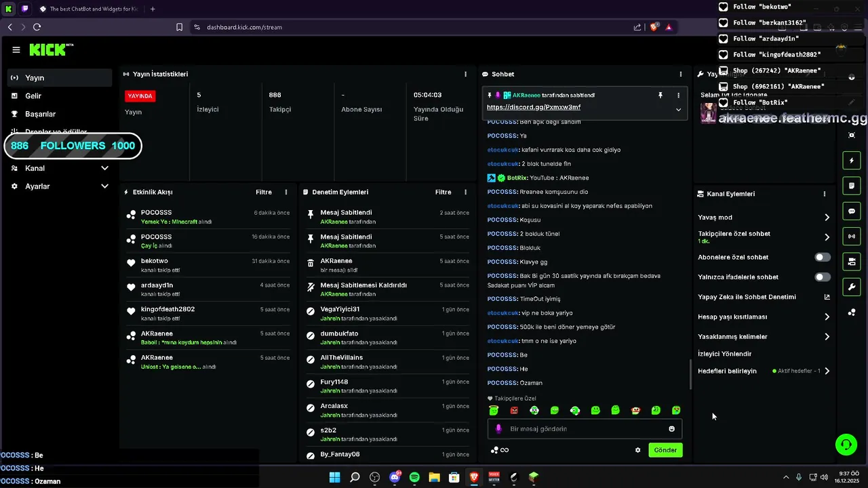Click the channel points infinity icon
Viewport: 868px width, 488px height.
click(x=500, y=450)
